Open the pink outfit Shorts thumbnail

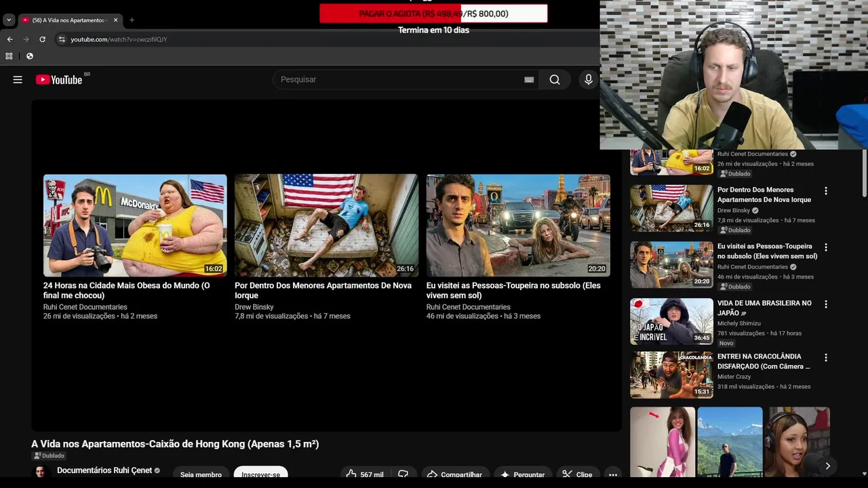coord(663,442)
